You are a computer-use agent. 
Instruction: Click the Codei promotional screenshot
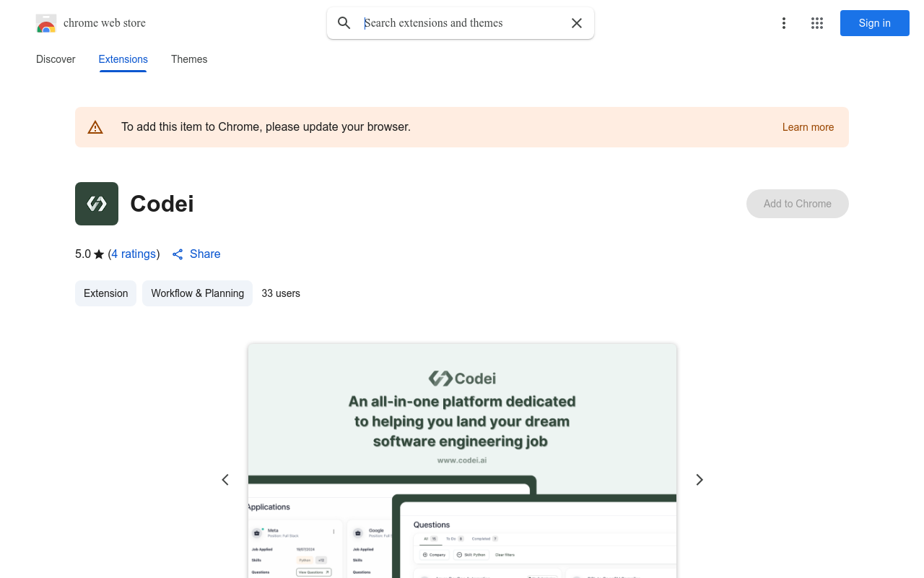(462, 460)
